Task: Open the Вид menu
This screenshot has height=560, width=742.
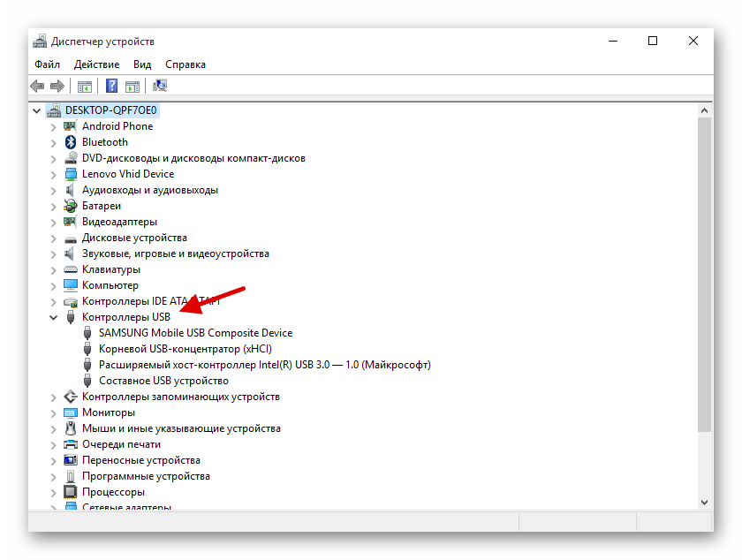Action: pyautogui.click(x=142, y=64)
